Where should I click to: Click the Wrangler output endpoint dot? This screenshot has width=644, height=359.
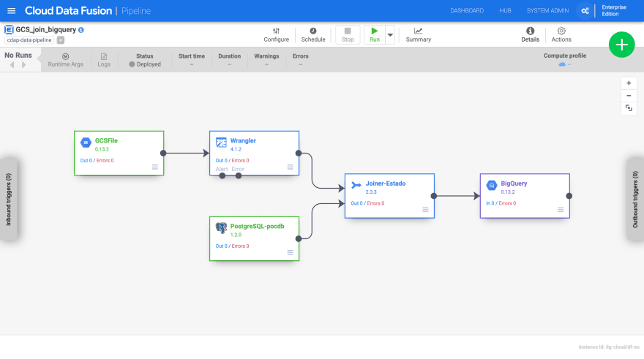299,153
